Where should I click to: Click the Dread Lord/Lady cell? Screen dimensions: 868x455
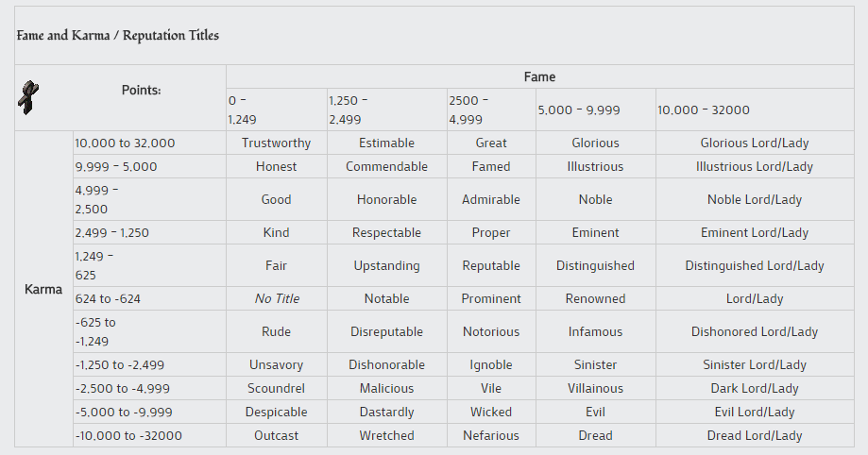(x=754, y=435)
